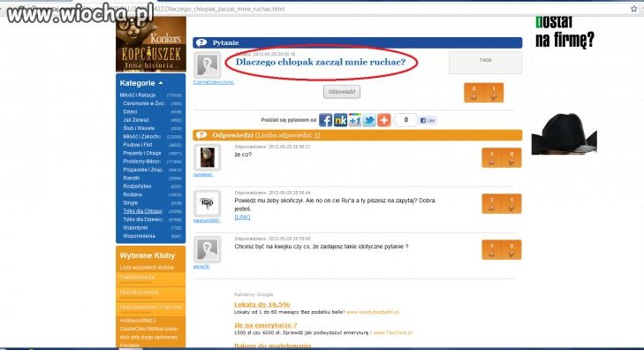Viewport: 644px width, 350px height.
Task: Open the Konkurs Kopciuszek banner
Action: [151, 44]
